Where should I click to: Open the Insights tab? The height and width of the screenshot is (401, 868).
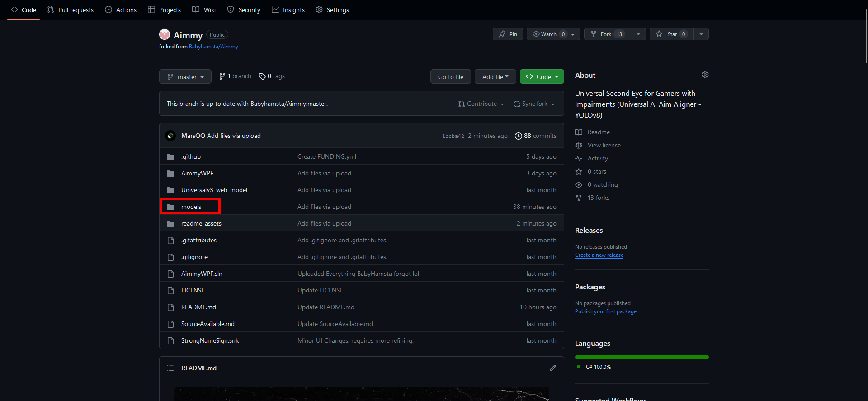tap(288, 10)
